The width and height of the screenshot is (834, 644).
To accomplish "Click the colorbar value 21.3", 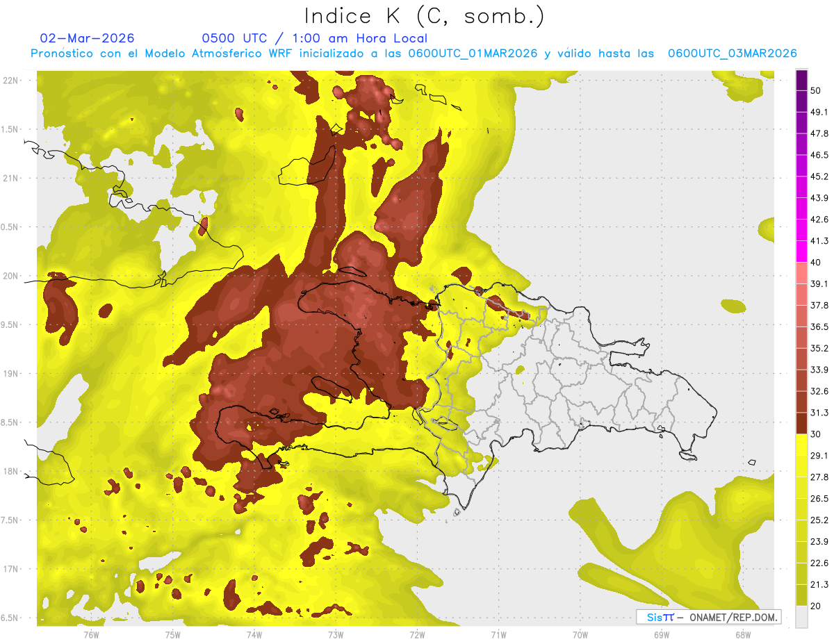I will pos(819,584).
